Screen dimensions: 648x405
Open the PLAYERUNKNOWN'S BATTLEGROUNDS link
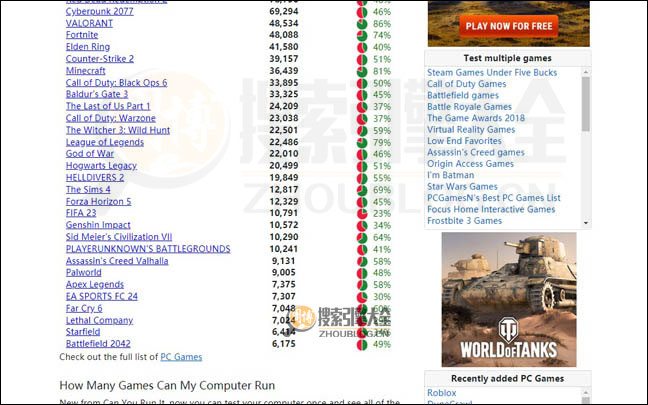click(148, 249)
